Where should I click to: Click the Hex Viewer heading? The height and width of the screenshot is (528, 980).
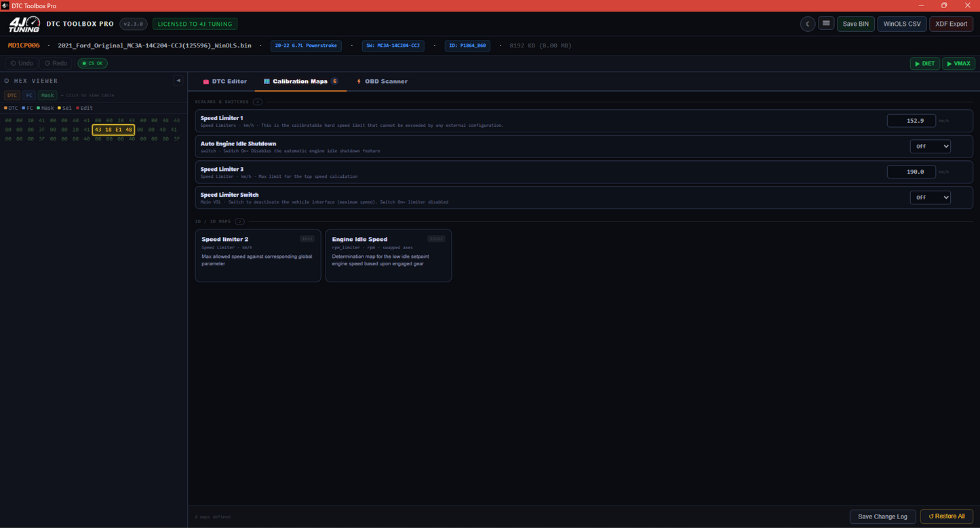(x=36, y=81)
